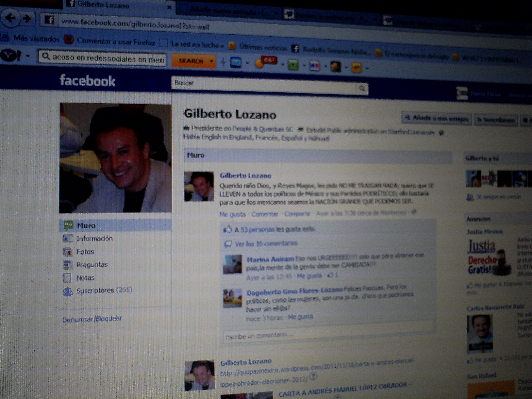The image size is (532, 399).
Task: Open 'Fotos' in the profile sidebar
Action: (85, 252)
